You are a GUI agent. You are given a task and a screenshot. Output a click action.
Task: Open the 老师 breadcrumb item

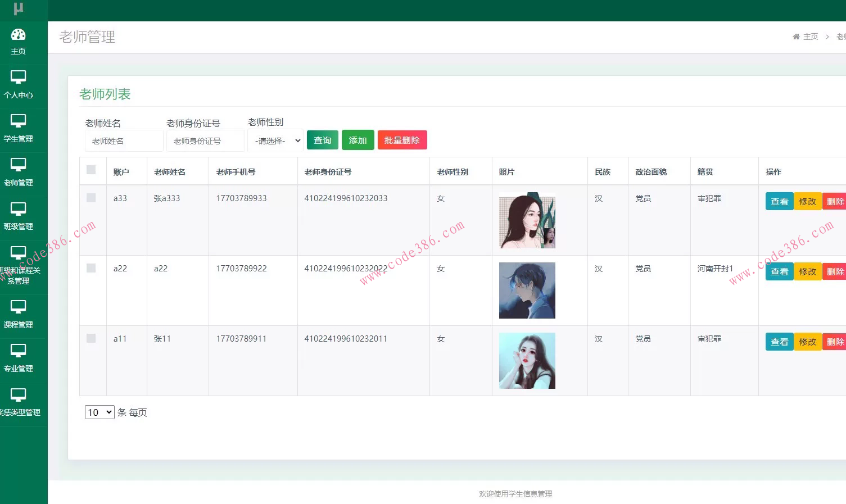tap(840, 37)
